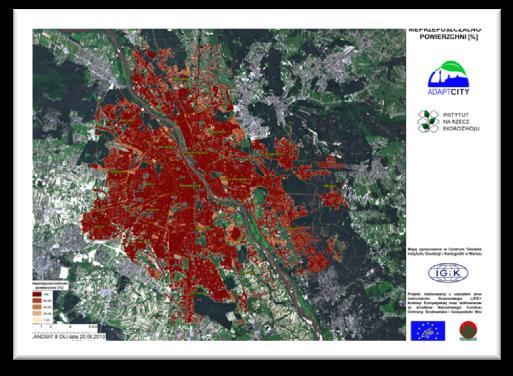Select the palest cream legend swatch

pyautogui.click(x=37, y=320)
